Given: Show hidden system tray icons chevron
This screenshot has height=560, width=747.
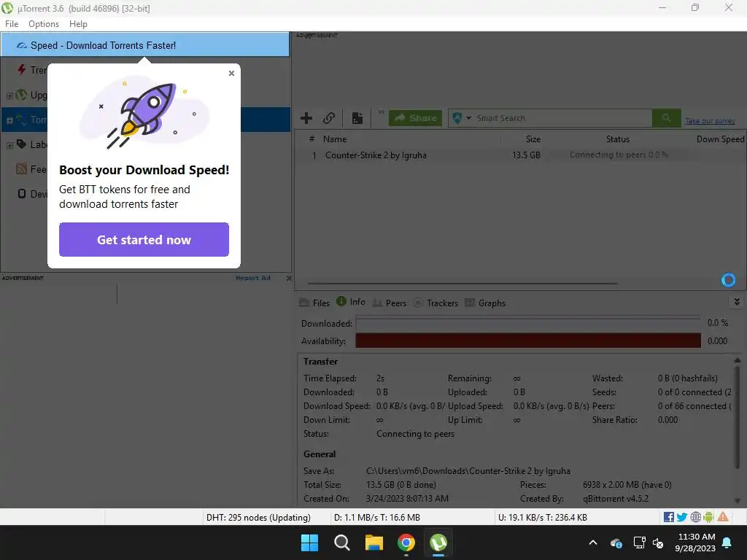Looking at the screenshot, I should point(593,542).
